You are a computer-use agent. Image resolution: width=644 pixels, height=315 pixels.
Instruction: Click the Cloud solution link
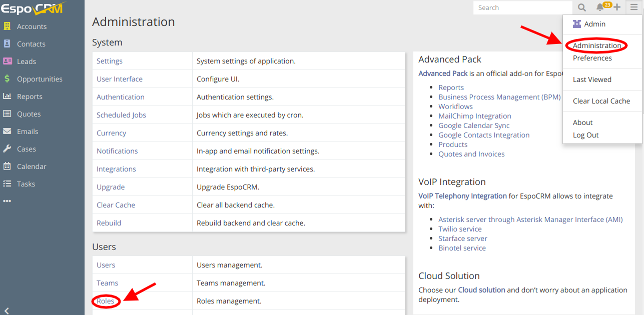point(481,290)
